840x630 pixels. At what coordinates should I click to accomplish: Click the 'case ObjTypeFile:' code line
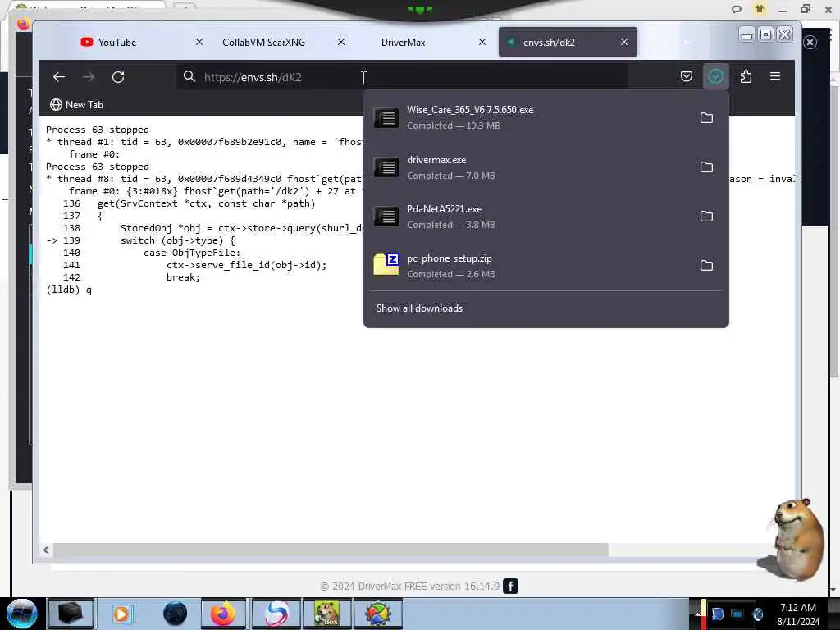click(192, 253)
